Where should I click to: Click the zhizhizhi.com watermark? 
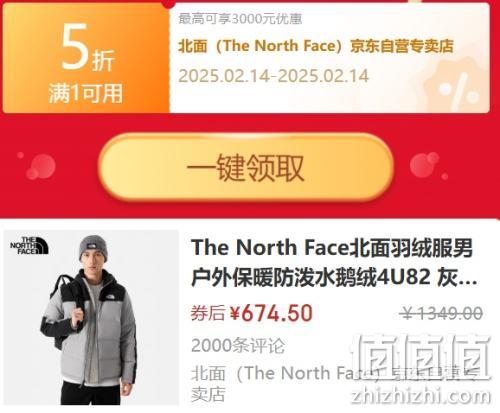(x=421, y=396)
